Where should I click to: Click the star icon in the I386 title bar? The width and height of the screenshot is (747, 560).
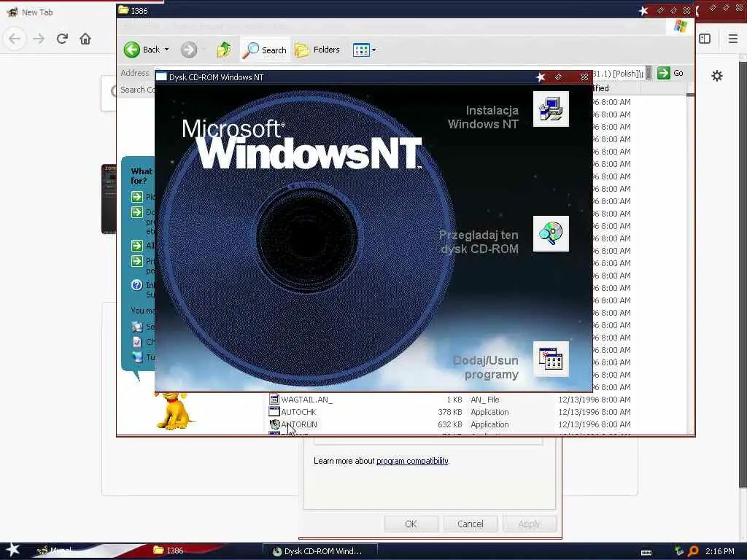pos(643,11)
